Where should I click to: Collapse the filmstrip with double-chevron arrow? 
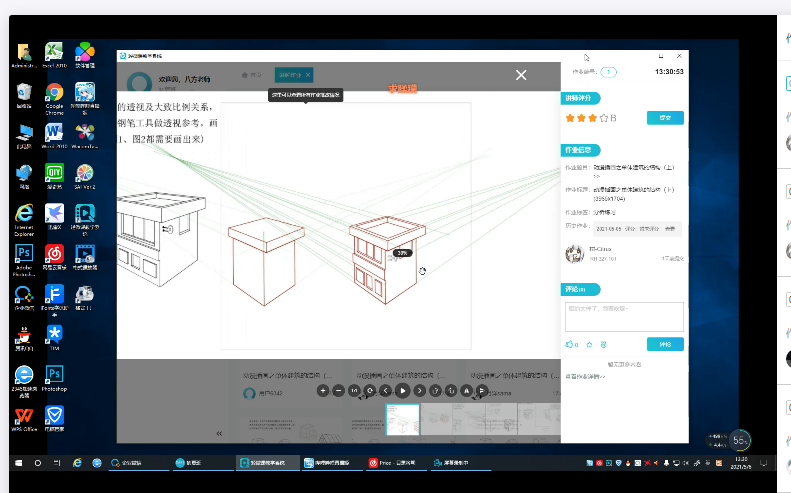[x=219, y=433]
